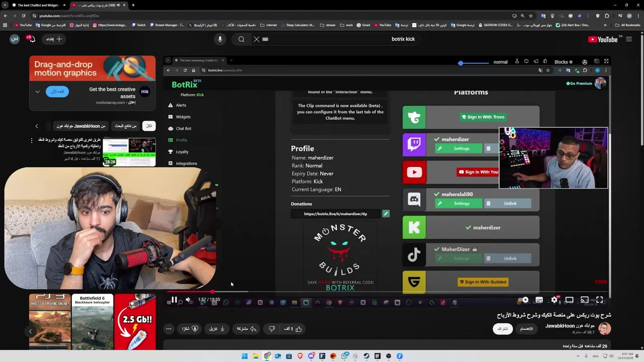Toggle subtitles in the video player
644x362 pixels.
(539, 300)
